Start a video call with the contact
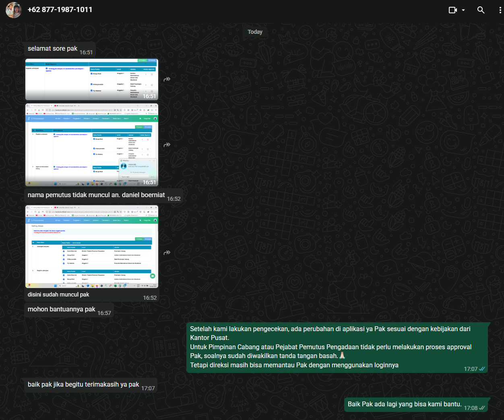 tap(452, 10)
